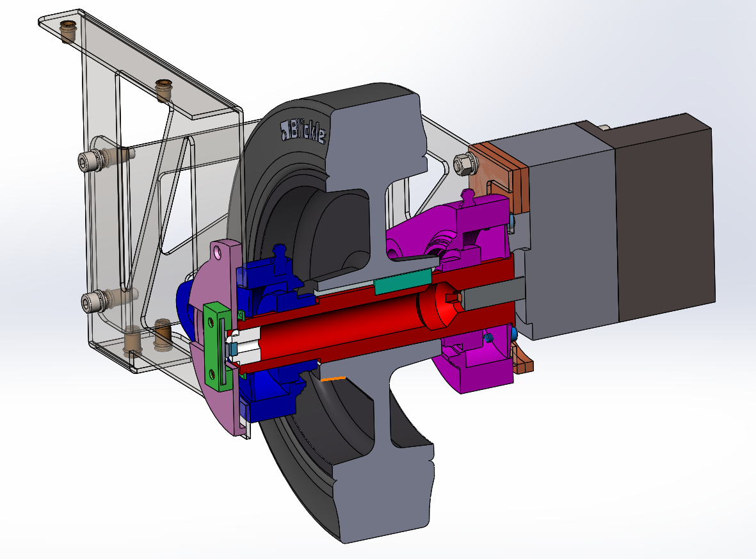Select the grease nipple on blue bearing housing
The width and height of the screenshot is (756, 559).
point(280,254)
